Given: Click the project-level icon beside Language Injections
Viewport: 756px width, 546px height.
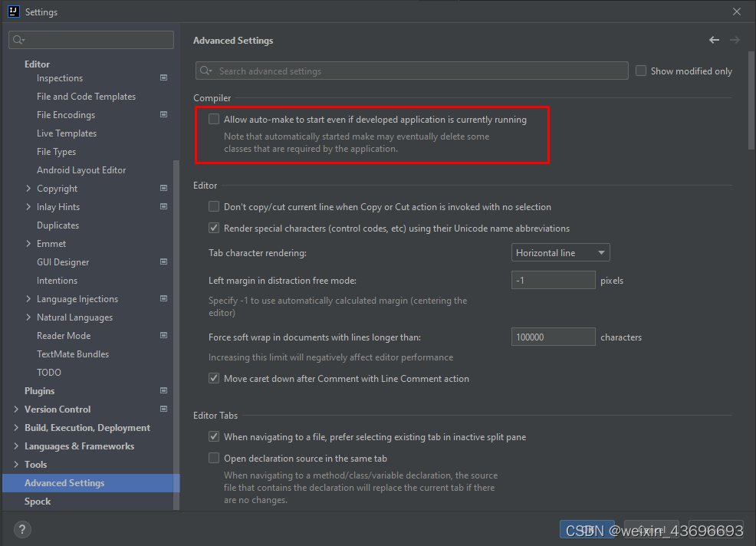Looking at the screenshot, I should pyautogui.click(x=164, y=298).
